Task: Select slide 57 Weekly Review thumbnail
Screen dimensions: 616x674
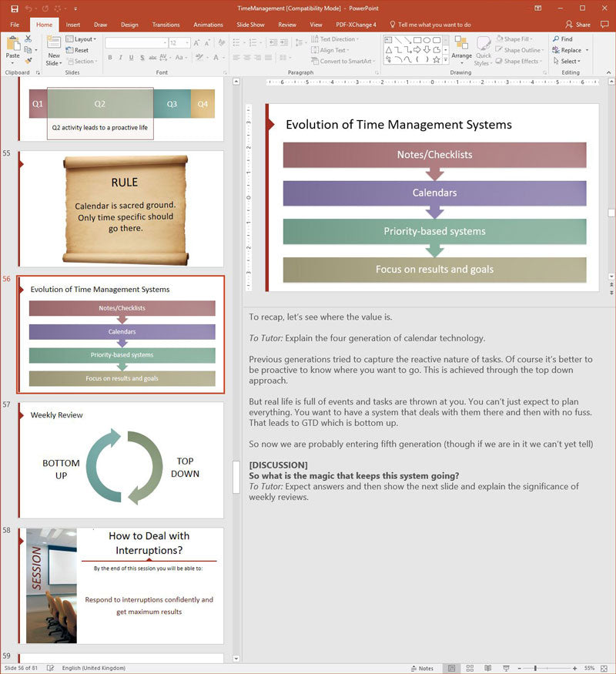Action: pyautogui.click(x=121, y=461)
